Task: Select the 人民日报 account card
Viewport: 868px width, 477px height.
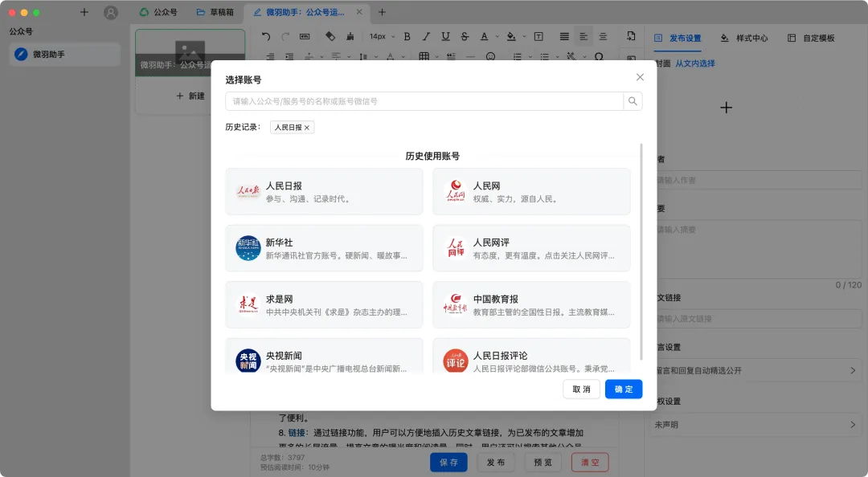Action: coord(324,191)
